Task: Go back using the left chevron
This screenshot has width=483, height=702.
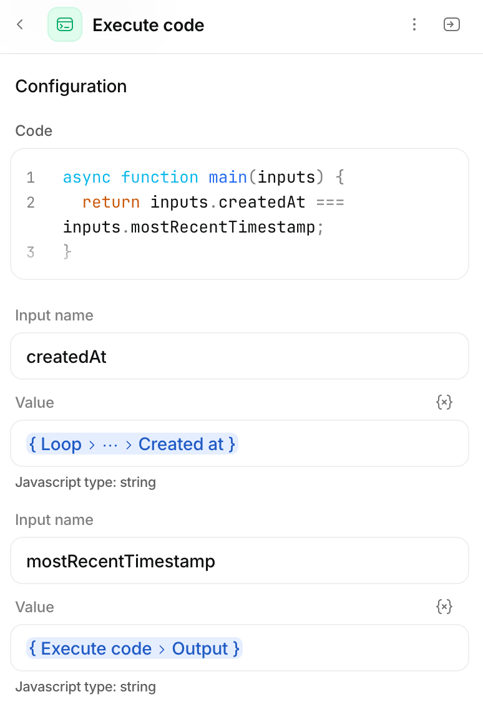Action: (x=20, y=24)
